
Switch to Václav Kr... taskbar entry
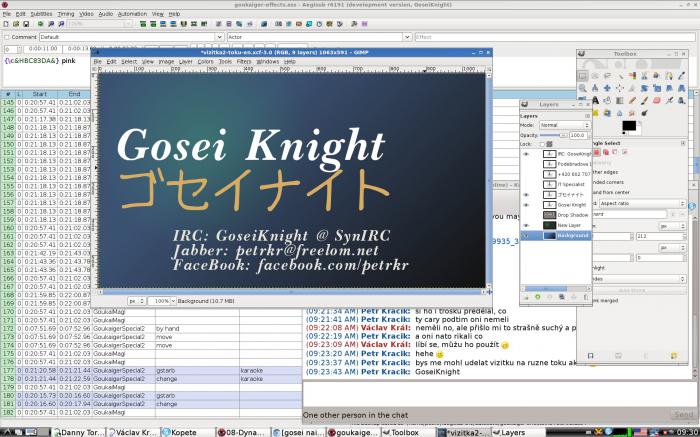[132, 432]
